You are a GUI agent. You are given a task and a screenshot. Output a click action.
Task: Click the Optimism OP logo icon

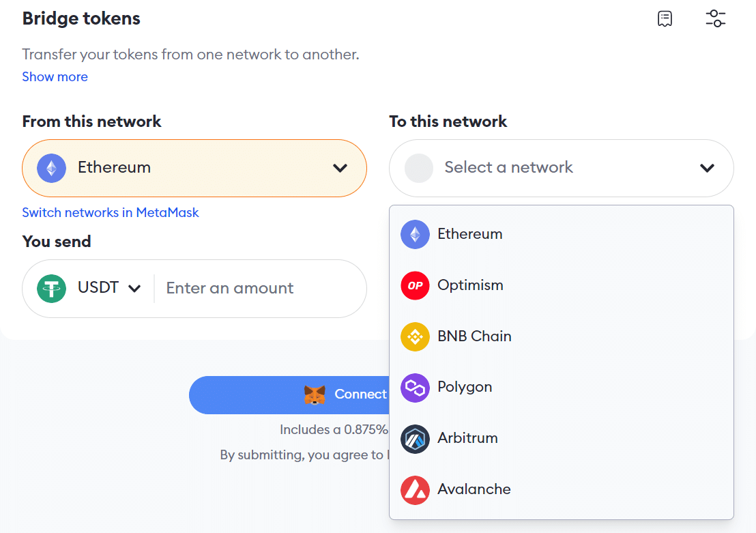pyautogui.click(x=415, y=285)
